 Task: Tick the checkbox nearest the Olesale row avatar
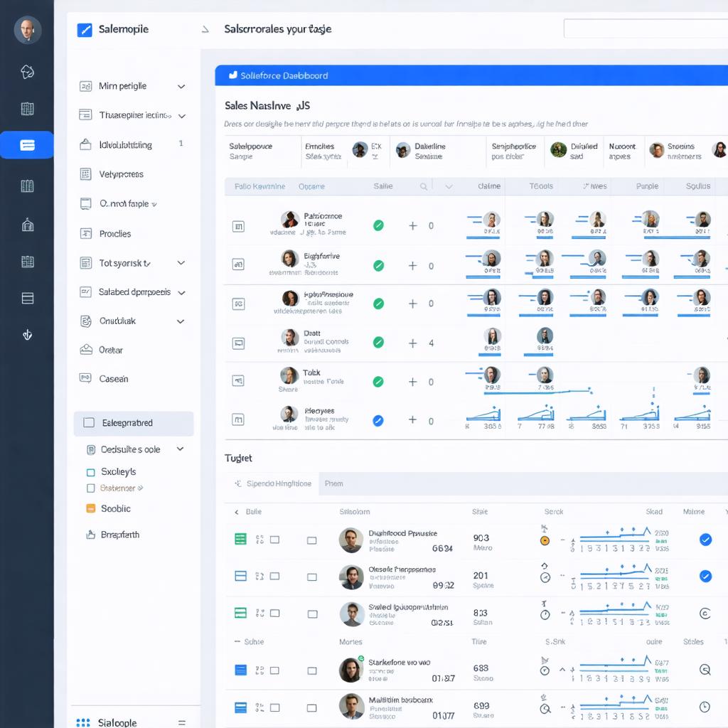point(312,577)
